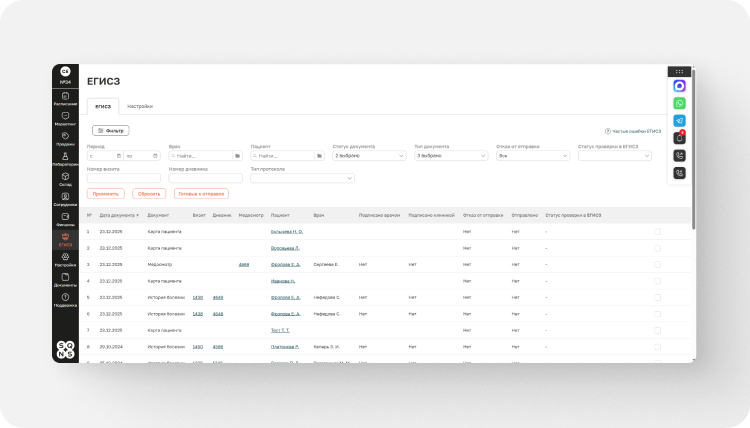This screenshot has height=428, width=750.
Task: Click folder icon next to Пациент search
Action: coord(319,156)
